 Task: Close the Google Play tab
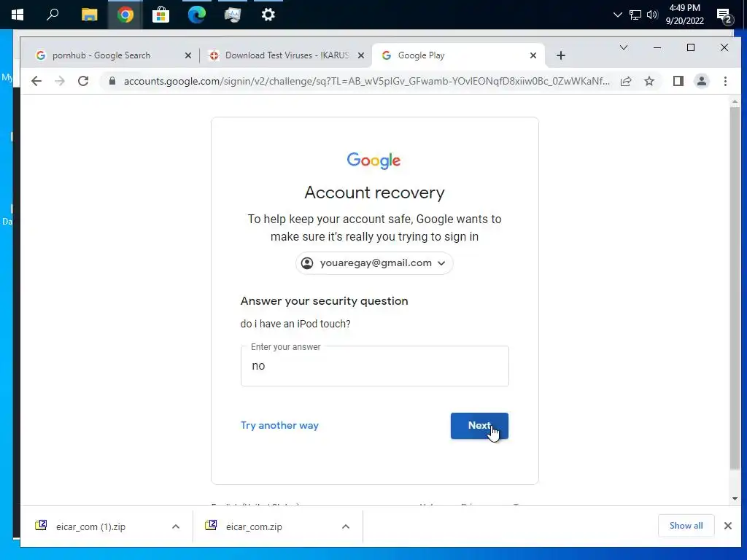click(x=533, y=55)
